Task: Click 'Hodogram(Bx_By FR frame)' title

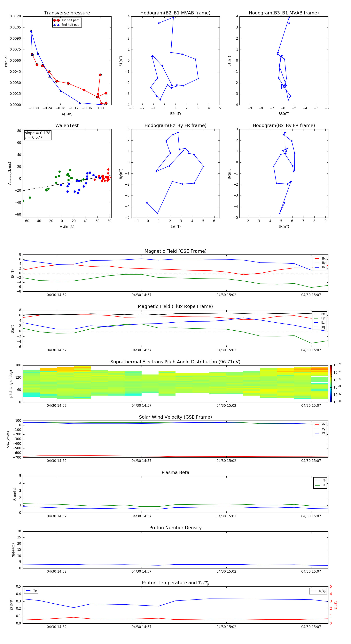Action: pos(284,125)
